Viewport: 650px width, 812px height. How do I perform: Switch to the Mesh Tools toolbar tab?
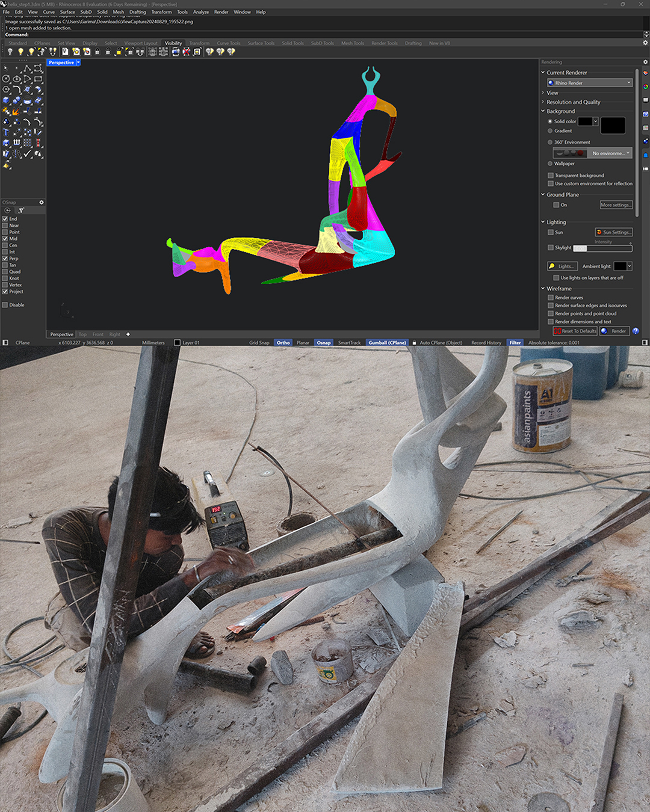click(x=353, y=43)
